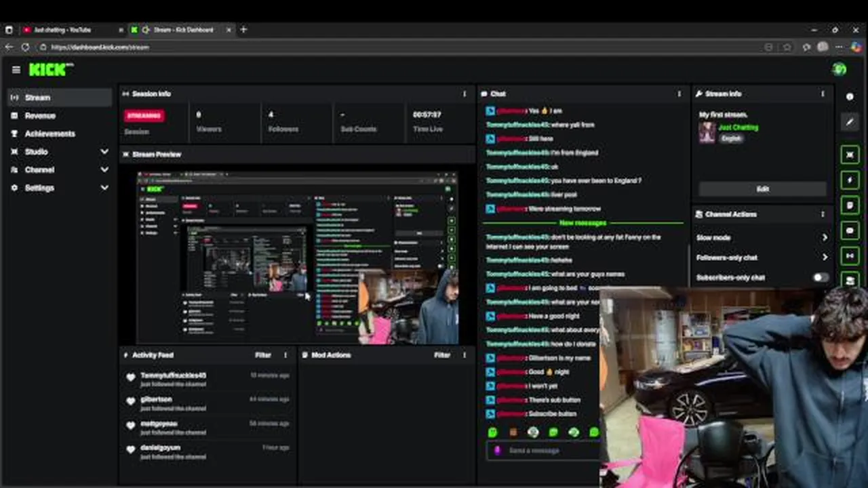The image size is (868, 488).
Task: Click the chat bubble quick action icon
Action: [x=850, y=230]
